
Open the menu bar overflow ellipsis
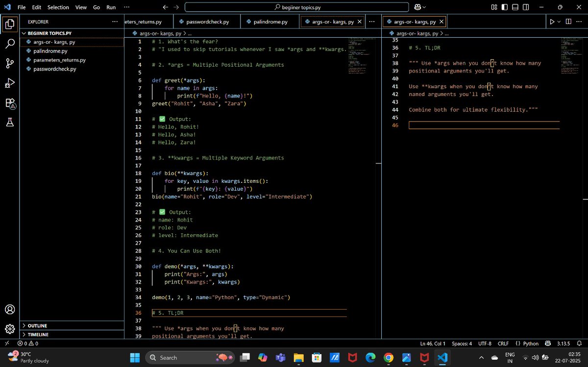(127, 7)
